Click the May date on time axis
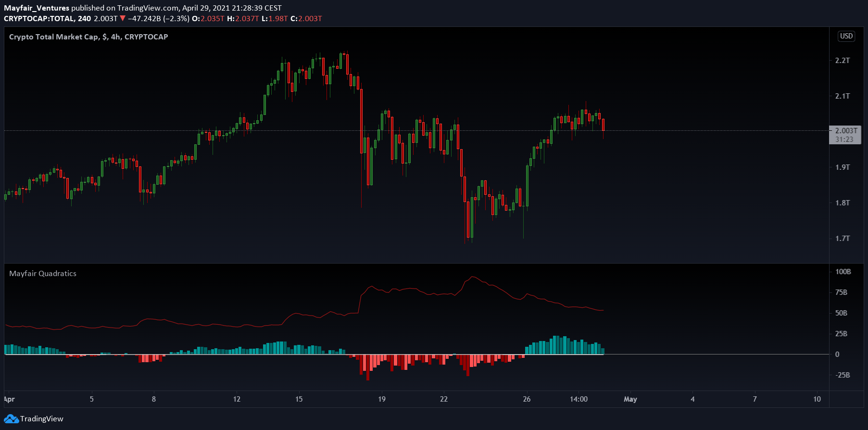This screenshot has width=868, height=430. (x=630, y=399)
